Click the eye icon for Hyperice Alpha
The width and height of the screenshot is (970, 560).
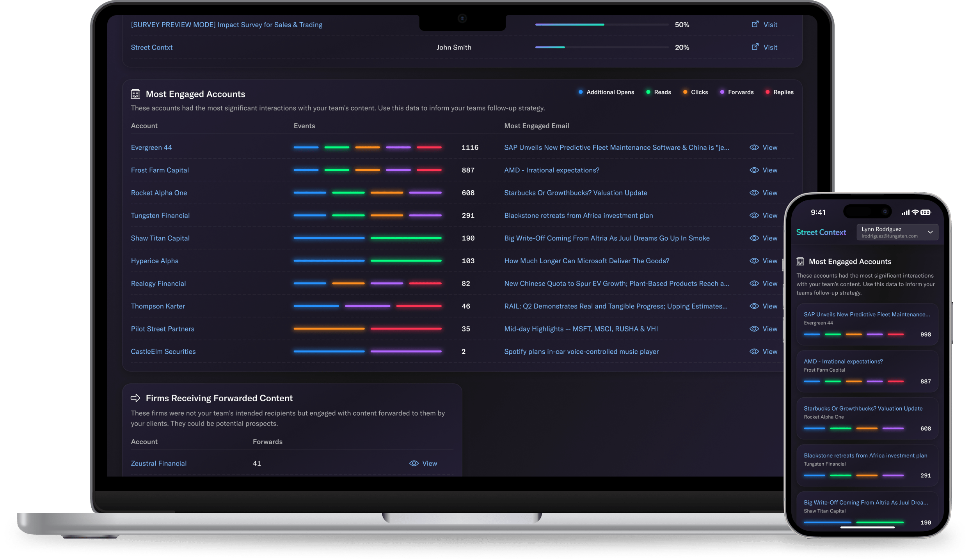coord(754,261)
